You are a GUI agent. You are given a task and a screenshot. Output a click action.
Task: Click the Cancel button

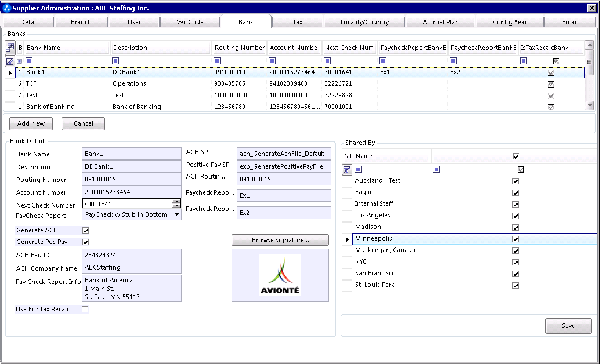[x=84, y=123]
